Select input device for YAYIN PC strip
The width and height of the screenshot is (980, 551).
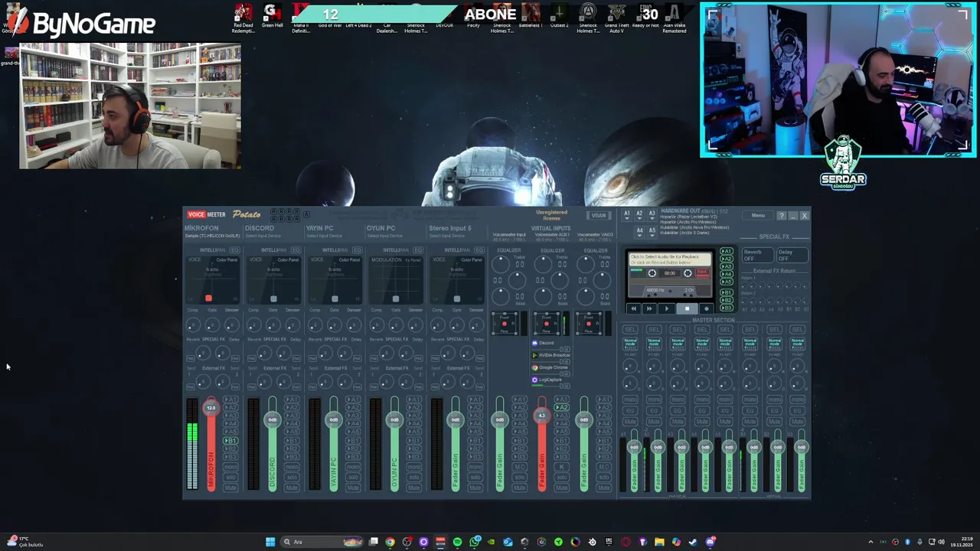pos(324,236)
